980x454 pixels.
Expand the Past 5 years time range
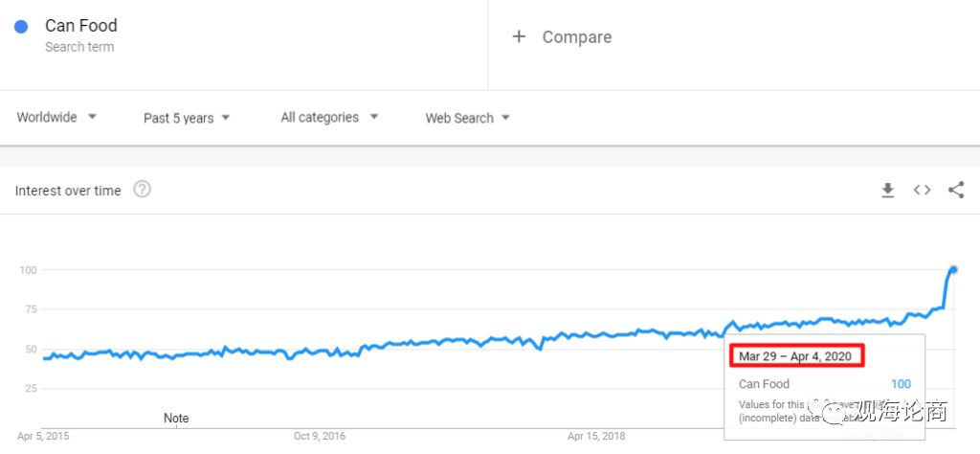pyautogui.click(x=187, y=118)
